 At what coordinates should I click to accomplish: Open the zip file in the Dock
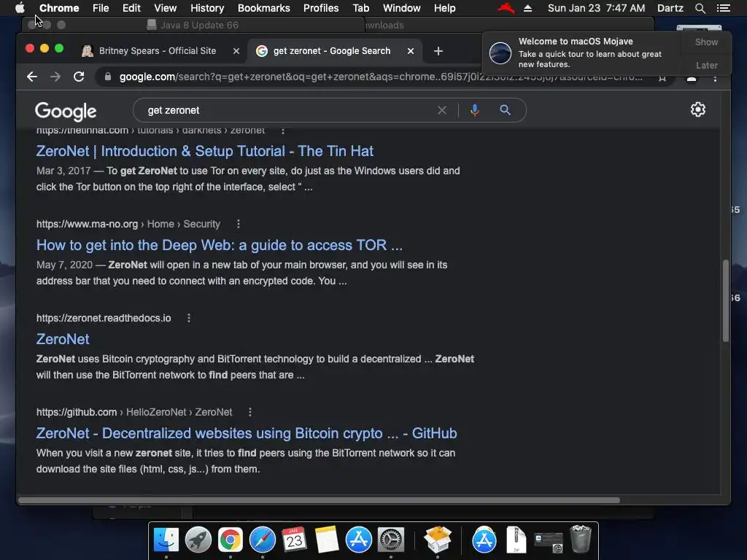tap(516, 540)
